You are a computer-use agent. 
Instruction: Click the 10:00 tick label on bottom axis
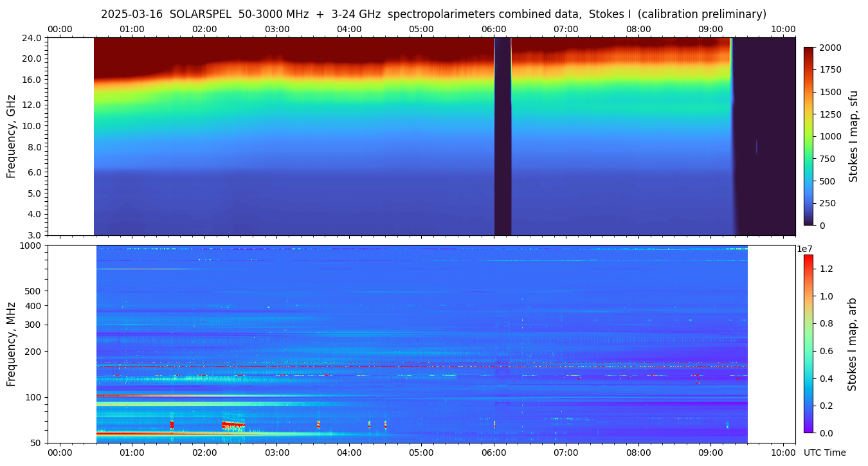(x=782, y=453)
